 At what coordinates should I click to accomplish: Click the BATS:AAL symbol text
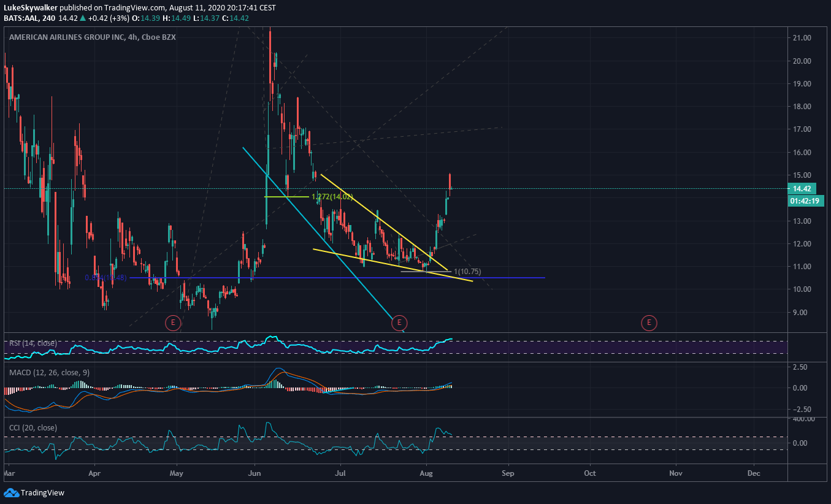point(21,18)
